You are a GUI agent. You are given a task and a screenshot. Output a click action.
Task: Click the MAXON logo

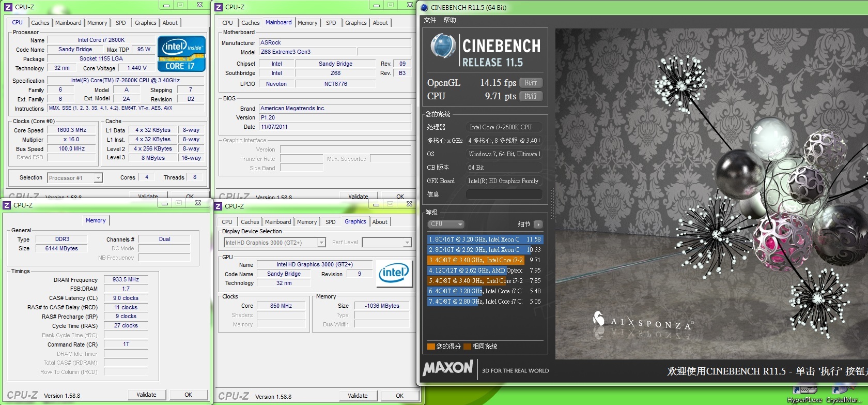click(x=448, y=368)
